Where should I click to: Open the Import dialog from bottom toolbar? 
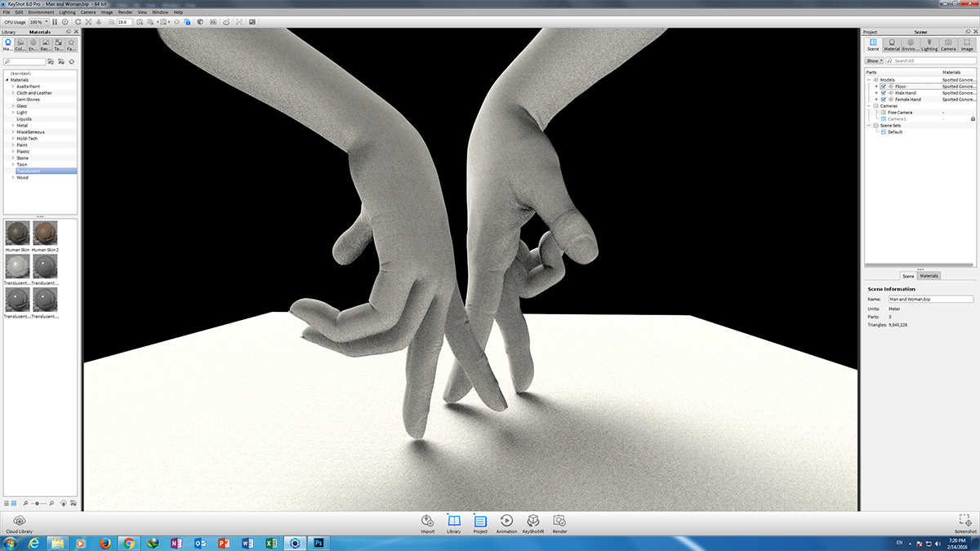[427, 523]
